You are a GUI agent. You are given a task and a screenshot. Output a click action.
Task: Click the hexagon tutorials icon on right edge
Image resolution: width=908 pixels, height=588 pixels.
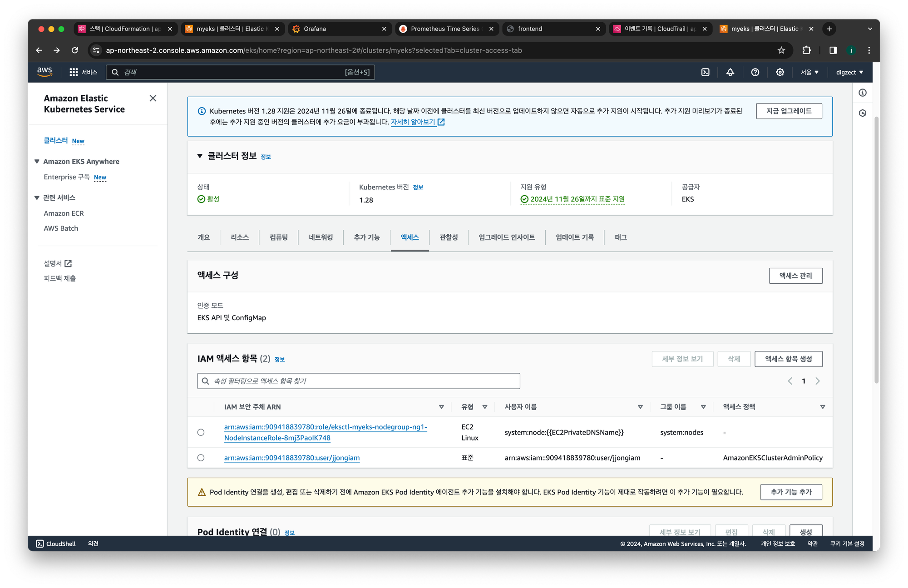[863, 113]
